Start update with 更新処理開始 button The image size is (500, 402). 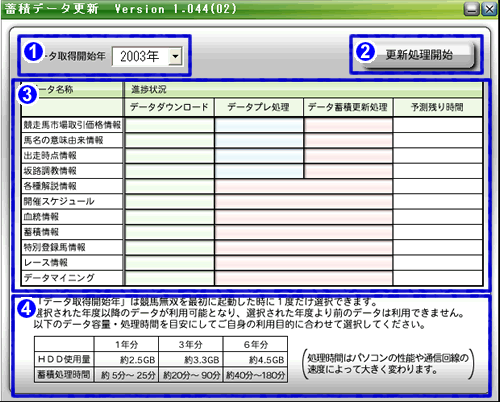(418, 55)
